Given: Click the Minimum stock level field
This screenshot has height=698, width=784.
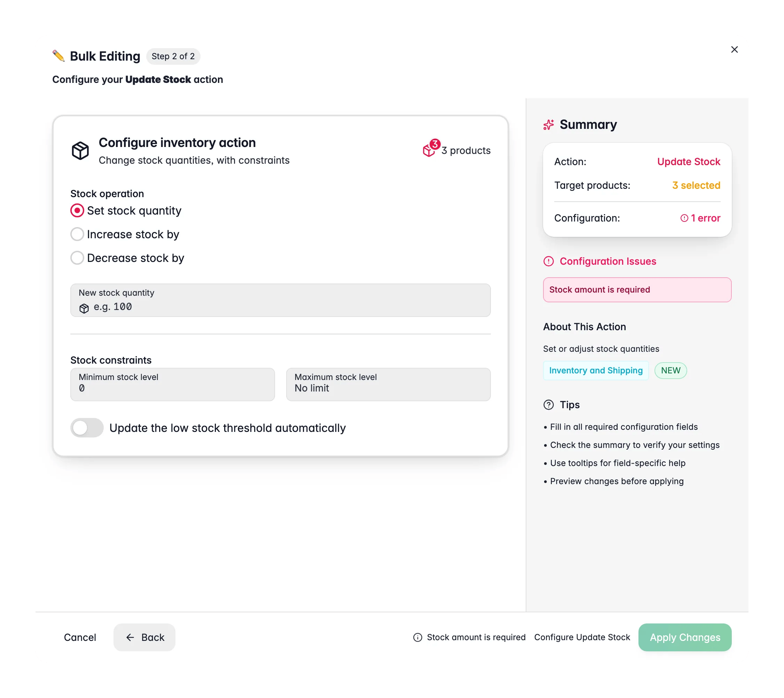Looking at the screenshot, I should click(x=173, y=385).
